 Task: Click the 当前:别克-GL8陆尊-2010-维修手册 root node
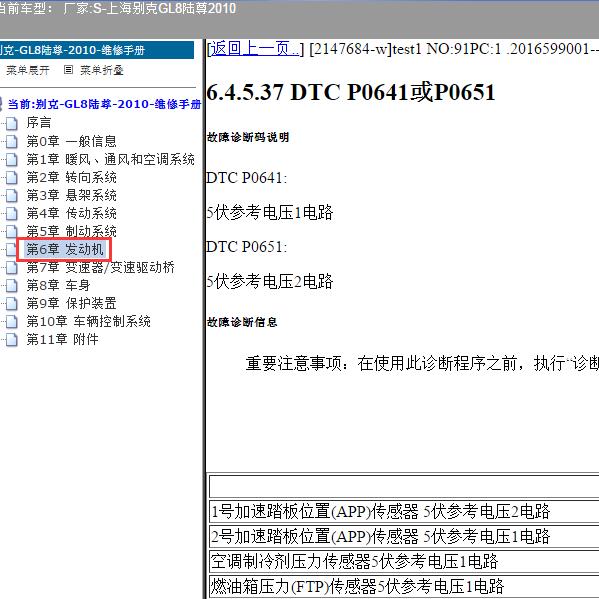[x=104, y=104]
